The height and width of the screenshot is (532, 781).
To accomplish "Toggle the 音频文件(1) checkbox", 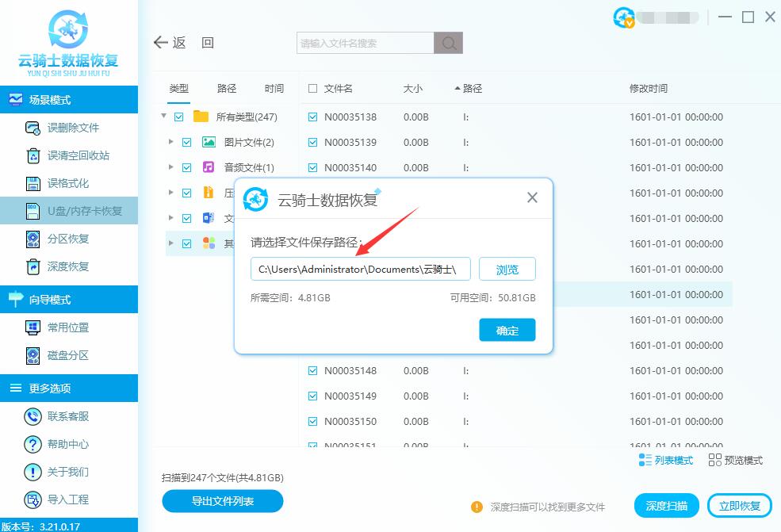I will [x=187, y=168].
